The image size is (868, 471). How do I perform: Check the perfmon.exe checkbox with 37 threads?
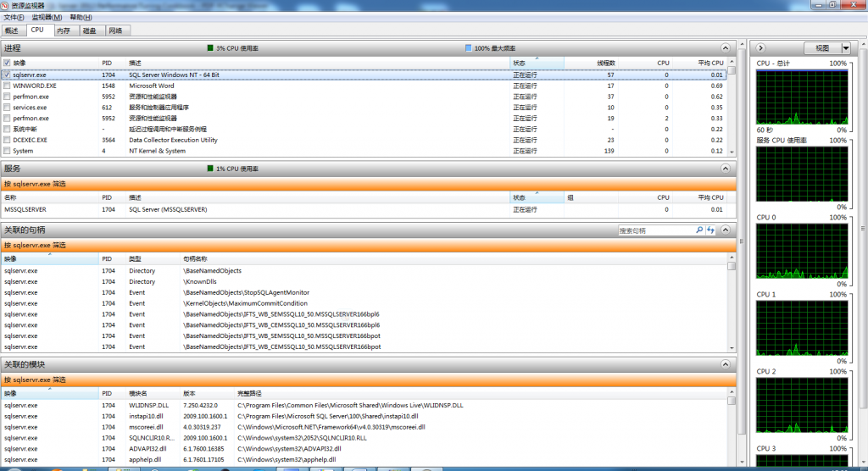coord(7,97)
